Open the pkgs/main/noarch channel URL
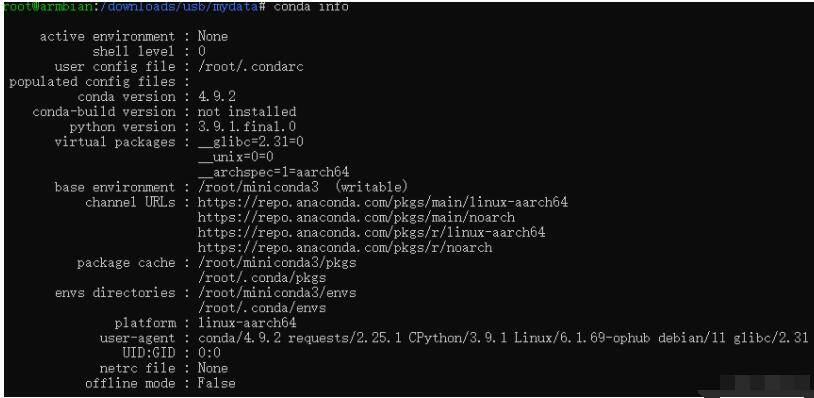Viewport: 814px width, 398px height. 357,217
